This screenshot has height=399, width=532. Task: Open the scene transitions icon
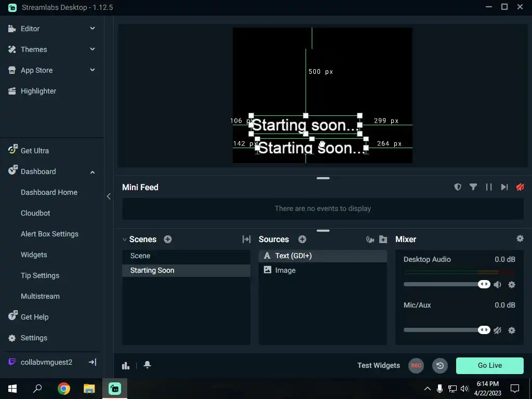tap(247, 239)
